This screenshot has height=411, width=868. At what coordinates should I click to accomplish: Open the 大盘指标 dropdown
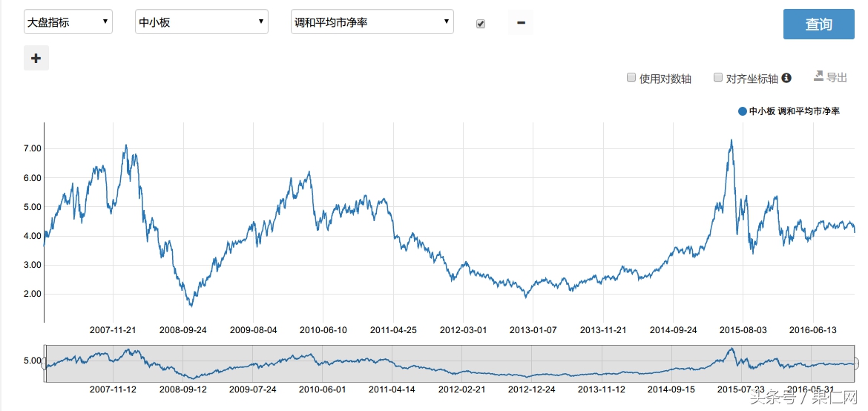68,22
